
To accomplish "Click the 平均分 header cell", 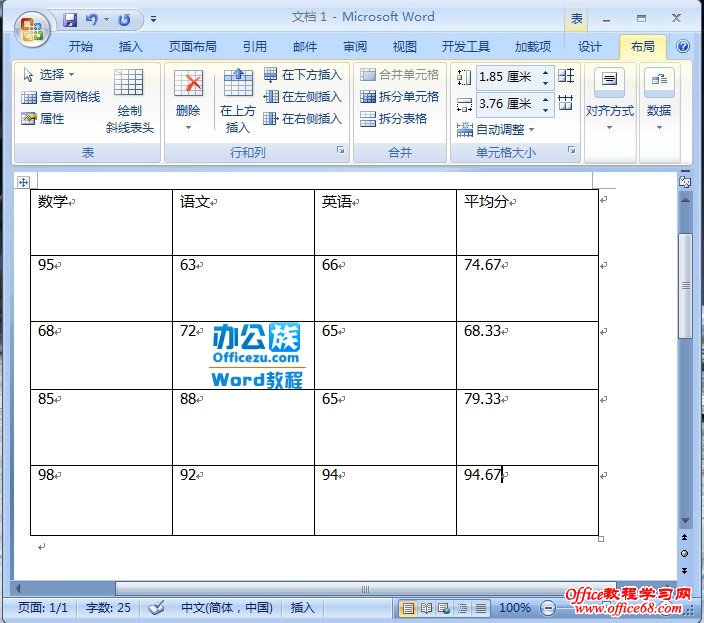I will point(527,222).
